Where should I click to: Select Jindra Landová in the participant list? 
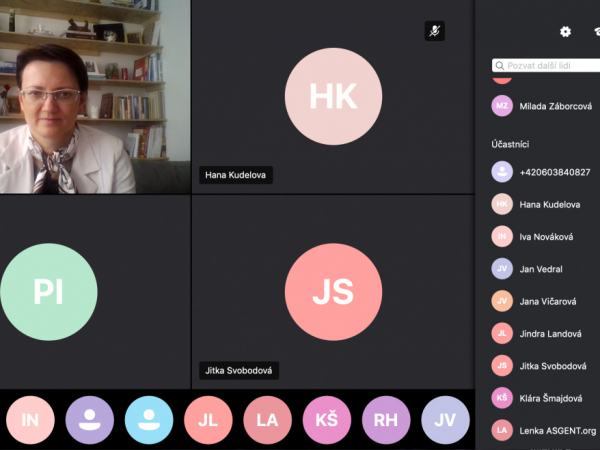tap(546, 333)
